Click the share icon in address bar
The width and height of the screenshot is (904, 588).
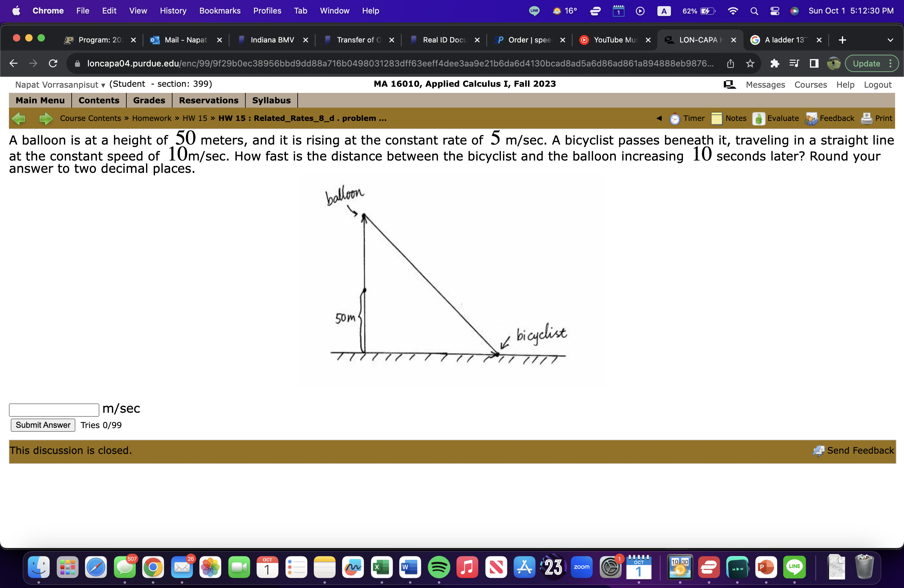pos(730,63)
